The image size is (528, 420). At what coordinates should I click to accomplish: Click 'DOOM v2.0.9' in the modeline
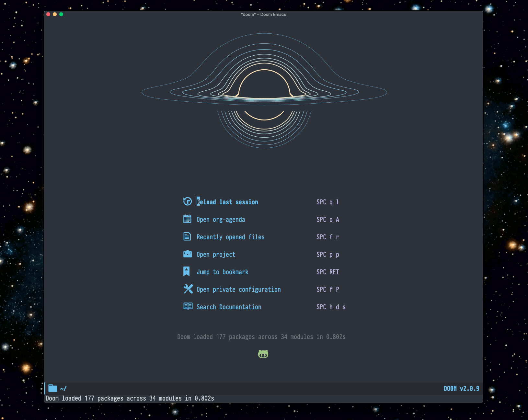point(462,389)
